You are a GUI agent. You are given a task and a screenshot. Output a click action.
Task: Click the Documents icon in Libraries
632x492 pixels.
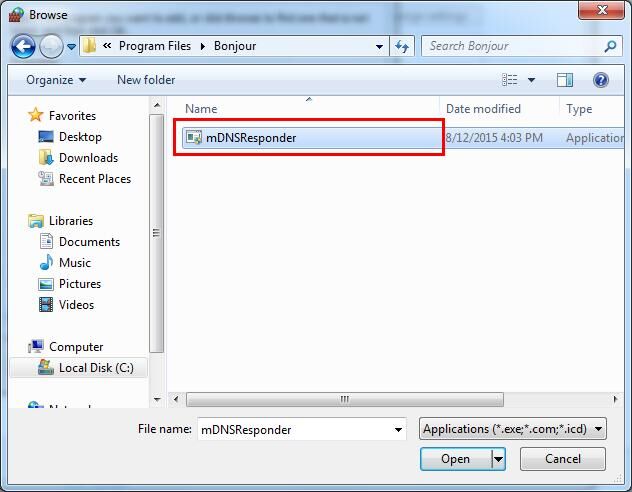[x=46, y=241]
